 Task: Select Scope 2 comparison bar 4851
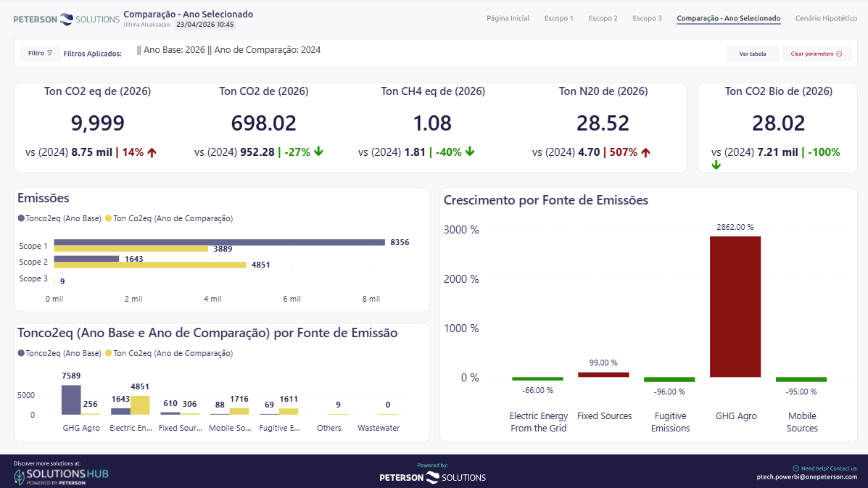[x=150, y=265]
